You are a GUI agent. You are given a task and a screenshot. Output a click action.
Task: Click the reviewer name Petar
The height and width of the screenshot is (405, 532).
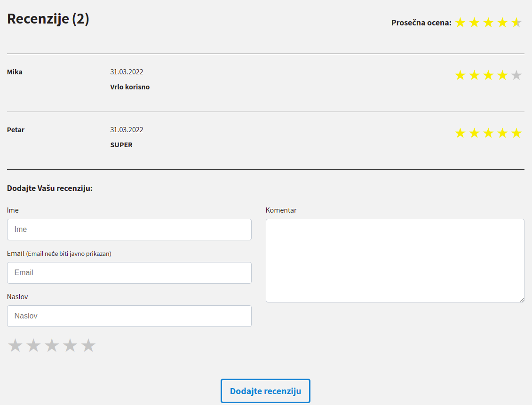click(16, 130)
